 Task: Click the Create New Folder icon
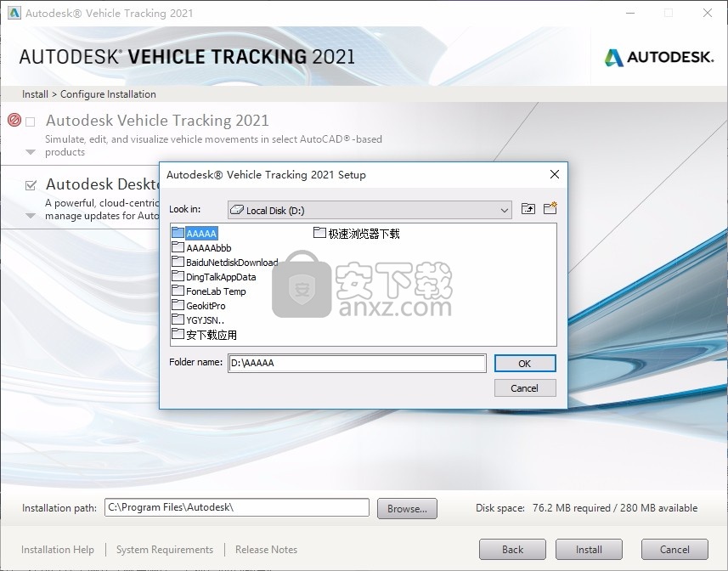coord(550,208)
